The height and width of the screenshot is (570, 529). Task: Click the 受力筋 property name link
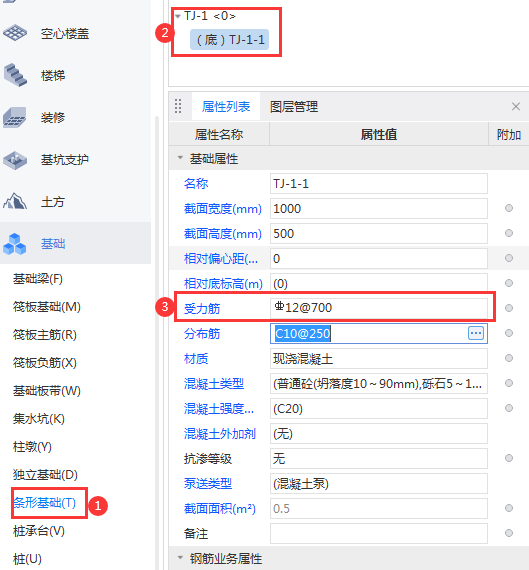pyautogui.click(x=202, y=309)
